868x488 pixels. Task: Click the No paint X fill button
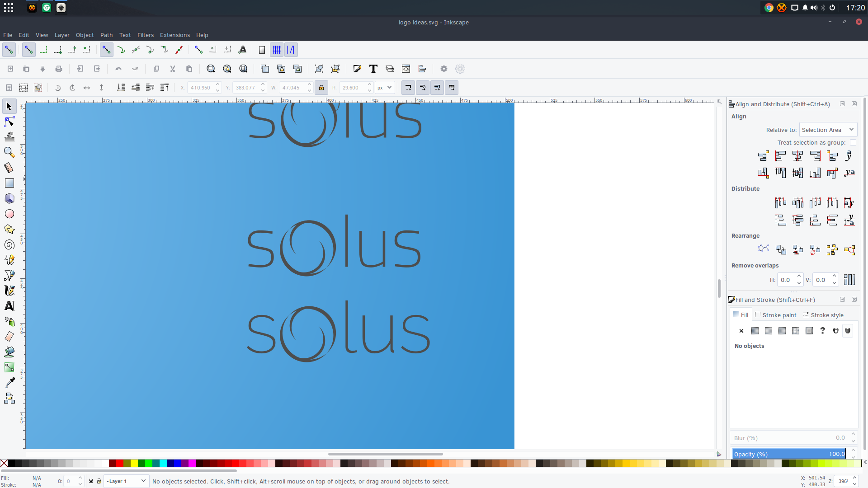(x=741, y=331)
